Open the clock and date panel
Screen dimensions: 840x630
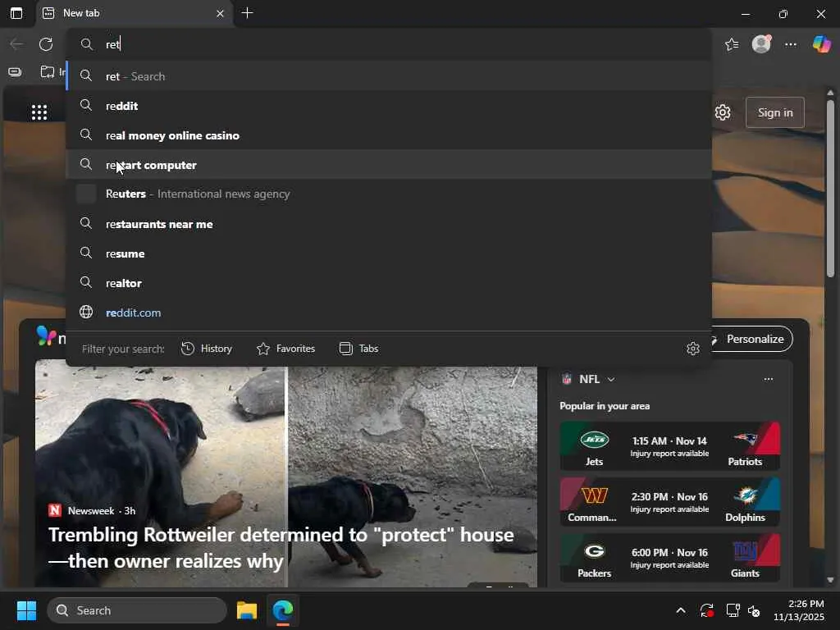coord(799,610)
